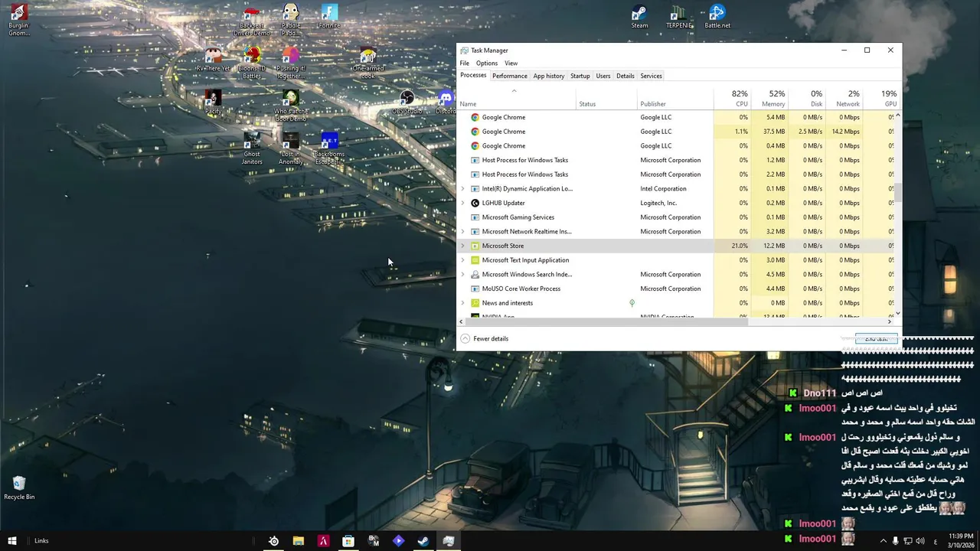Select the Backrooms Escape shortcut
The width and height of the screenshot is (980, 551).
tap(329, 149)
